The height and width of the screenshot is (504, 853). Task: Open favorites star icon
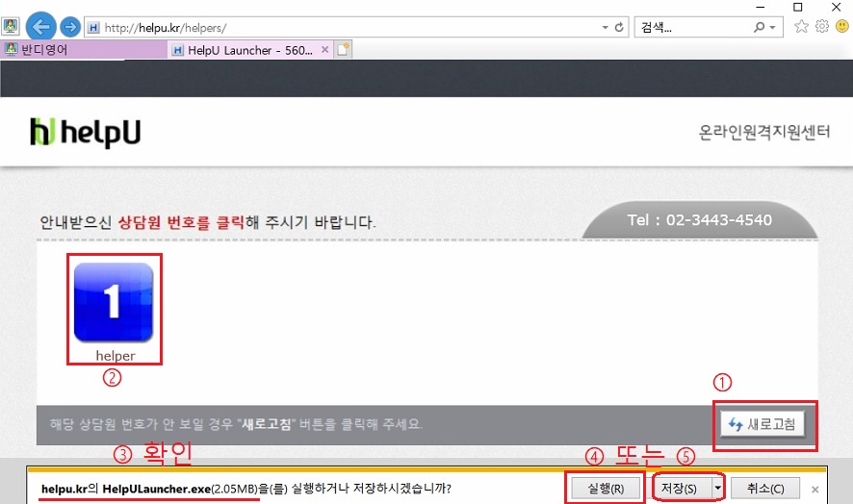801,26
